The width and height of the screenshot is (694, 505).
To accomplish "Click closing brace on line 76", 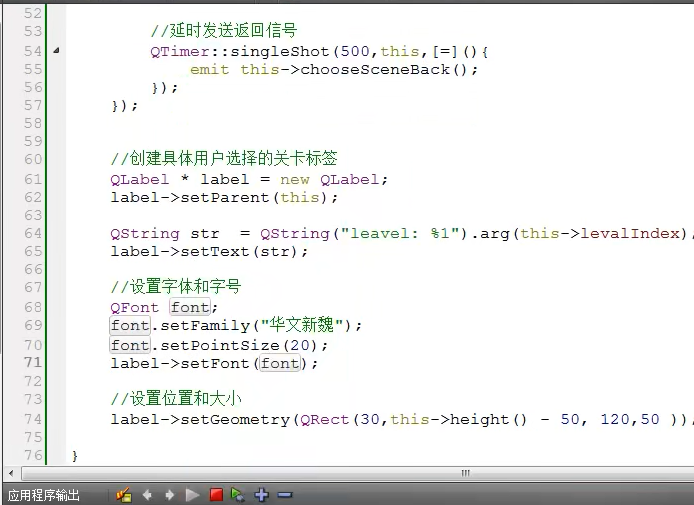I will pyautogui.click(x=74, y=455).
